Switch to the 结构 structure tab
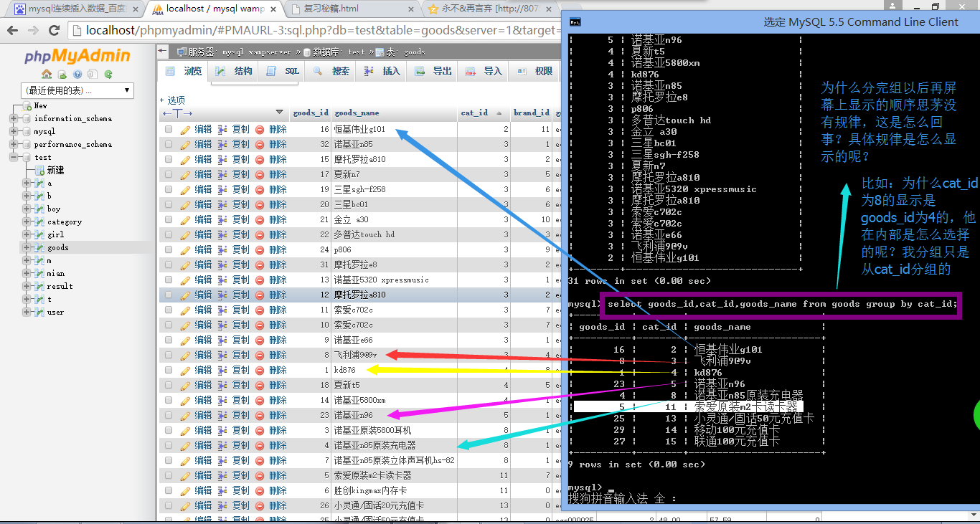 [234, 71]
